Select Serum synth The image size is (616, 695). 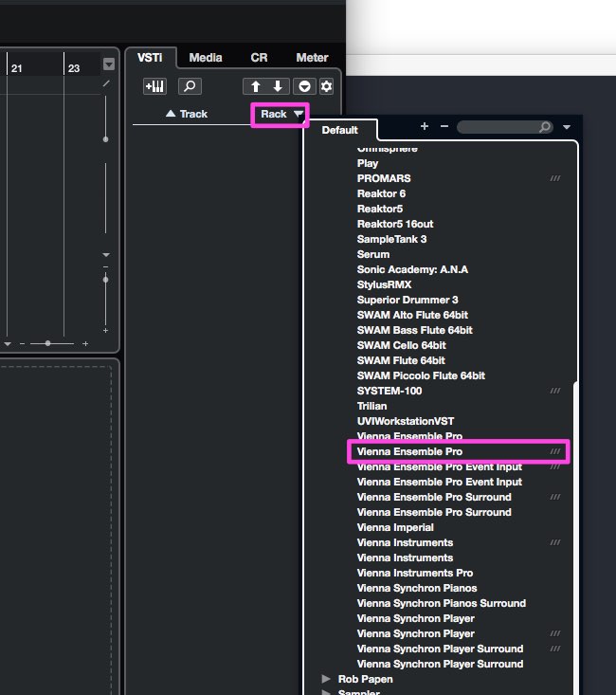pos(373,254)
